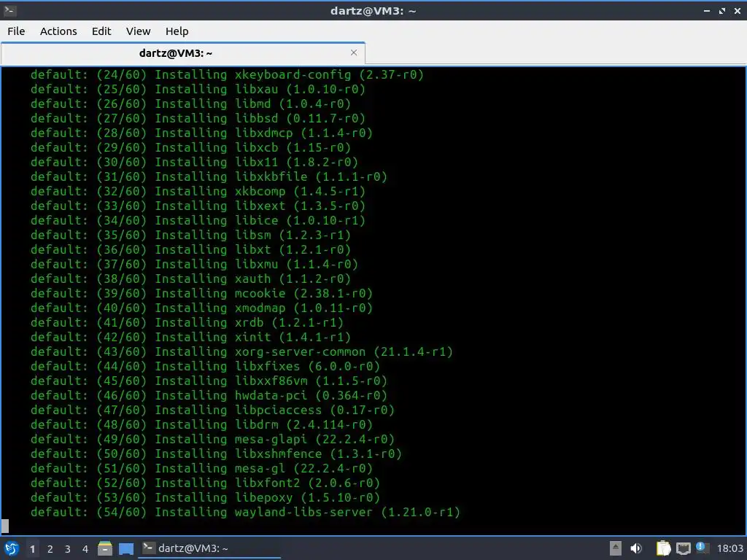Click the line installing libxcb (1.15-r0)

coord(190,147)
